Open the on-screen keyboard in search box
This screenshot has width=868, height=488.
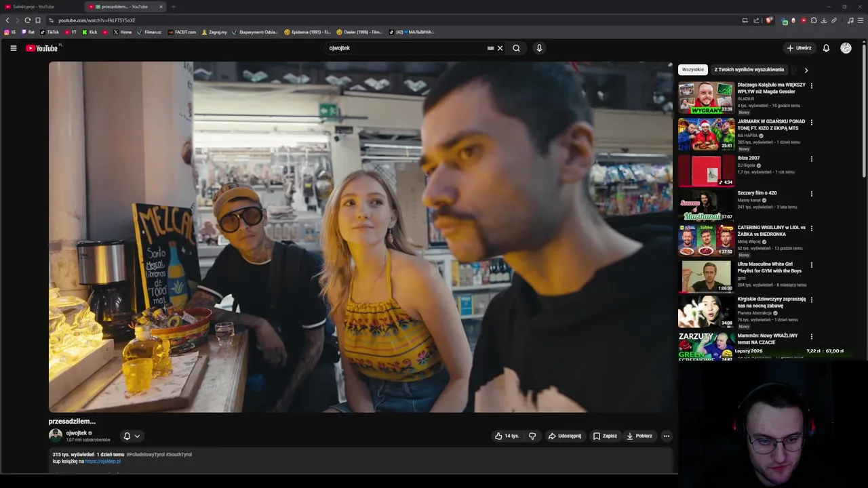pos(490,48)
